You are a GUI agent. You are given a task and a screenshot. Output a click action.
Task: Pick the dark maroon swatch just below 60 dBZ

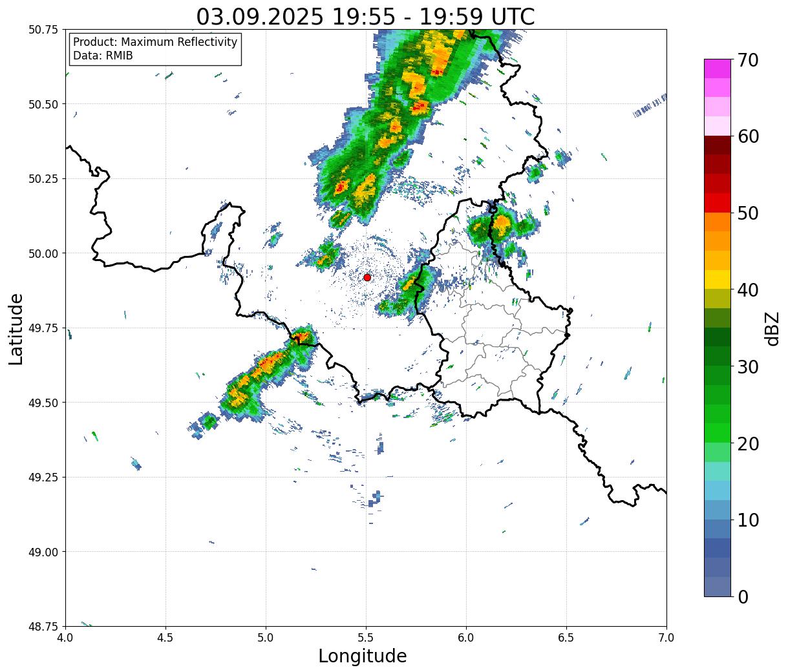tap(718, 145)
